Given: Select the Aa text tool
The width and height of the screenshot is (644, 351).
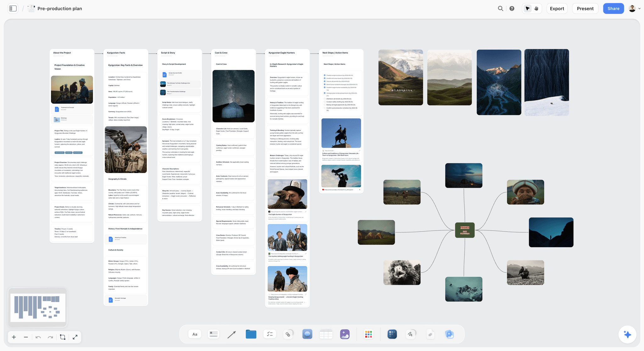Looking at the screenshot, I should pyautogui.click(x=195, y=334).
